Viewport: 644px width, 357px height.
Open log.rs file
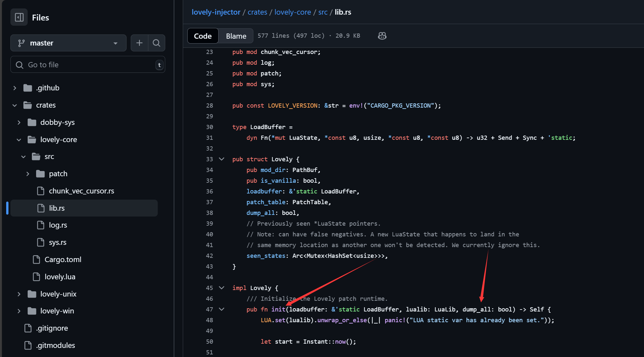click(58, 225)
